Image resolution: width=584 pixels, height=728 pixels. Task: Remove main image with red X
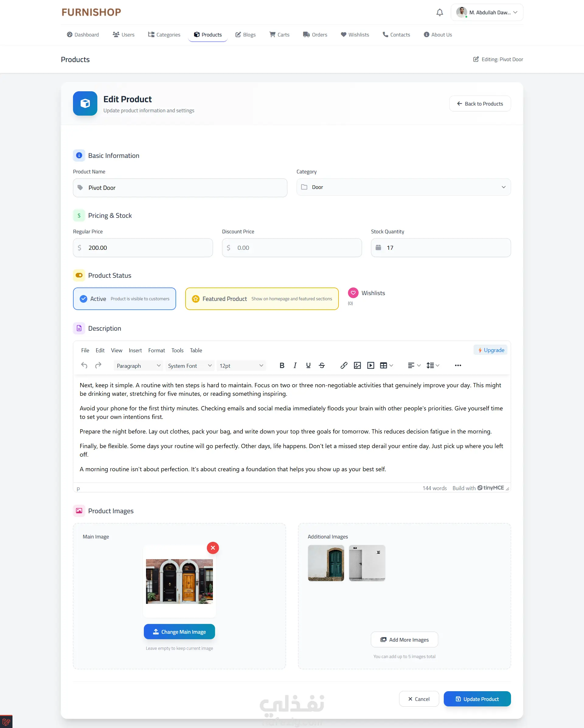tap(213, 548)
